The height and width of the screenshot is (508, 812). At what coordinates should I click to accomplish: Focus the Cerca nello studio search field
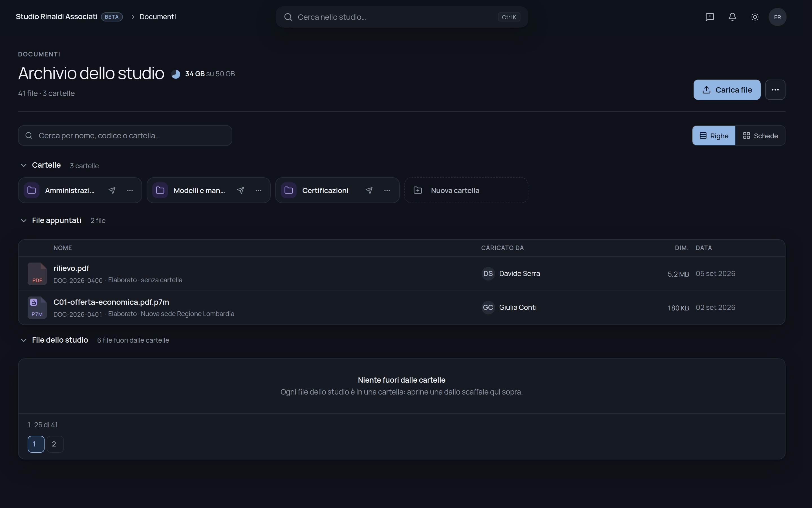402,17
